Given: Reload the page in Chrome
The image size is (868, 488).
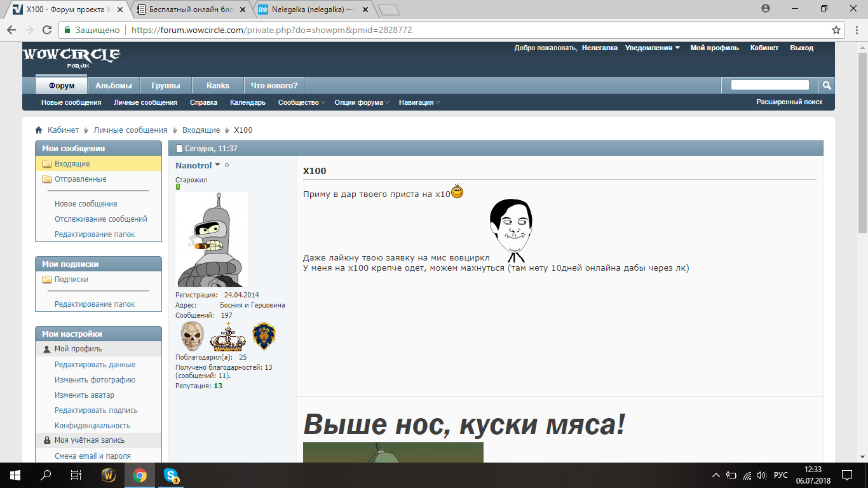Looking at the screenshot, I should [46, 30].
